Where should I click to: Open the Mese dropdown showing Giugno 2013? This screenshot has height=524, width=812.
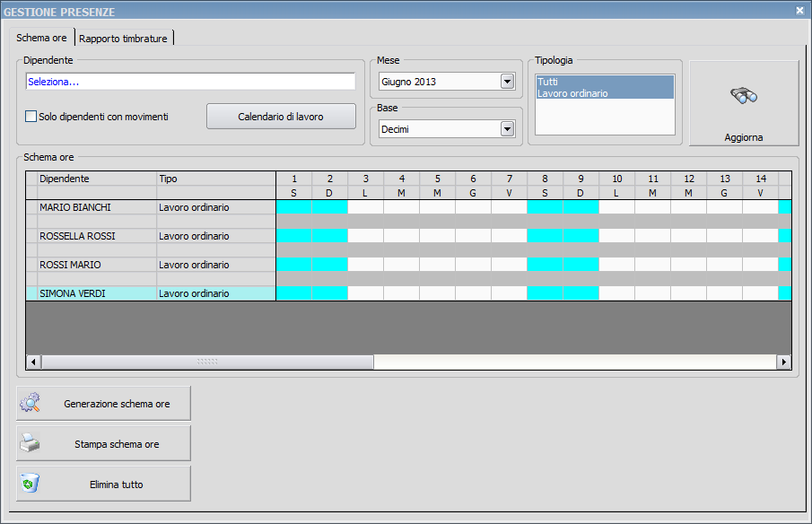point(507,82)
